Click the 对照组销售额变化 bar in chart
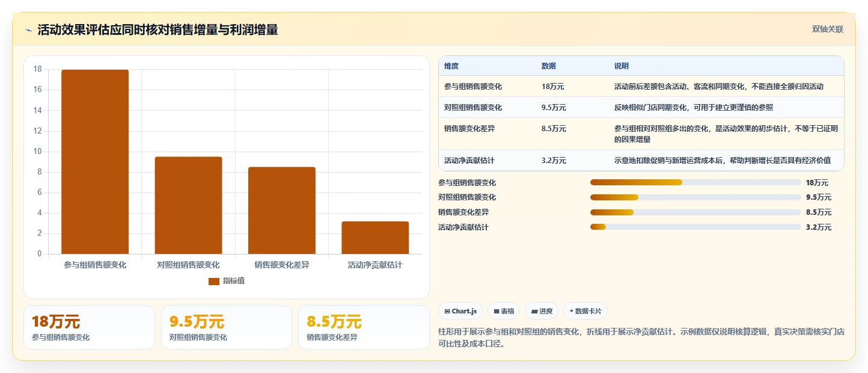Viewport: 868px width, 373px height. click(x=188, y=205)
